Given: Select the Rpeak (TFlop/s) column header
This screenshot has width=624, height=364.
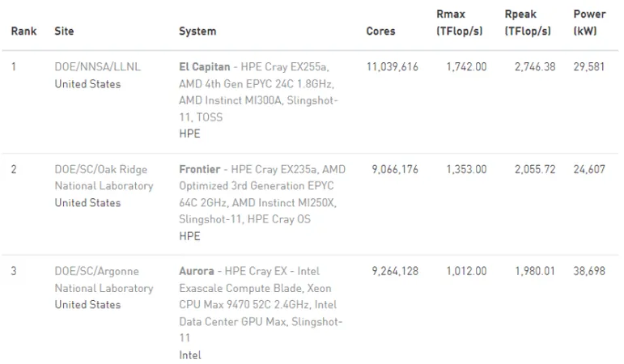Looking at the screenshot, I should click(528, 23).
